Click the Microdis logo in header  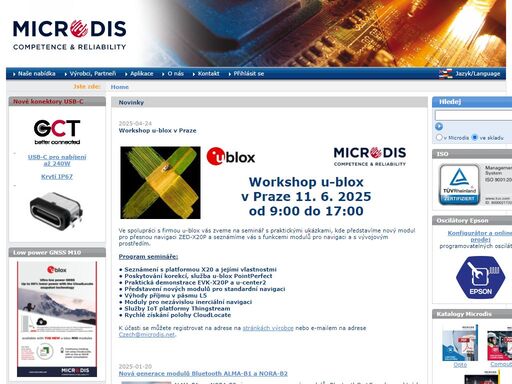[69, 35]
